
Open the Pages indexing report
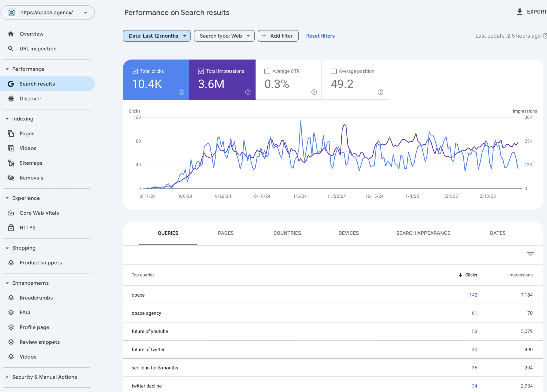tap(27, 133)
